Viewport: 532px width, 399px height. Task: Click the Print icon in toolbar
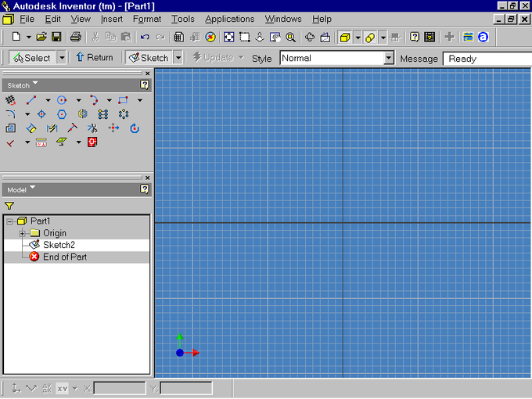coord(76,37)
